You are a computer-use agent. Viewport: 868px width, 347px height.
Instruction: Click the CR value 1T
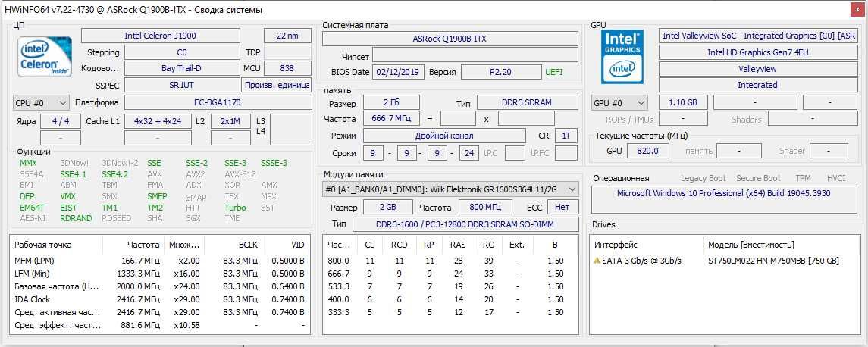click(566, 136)
